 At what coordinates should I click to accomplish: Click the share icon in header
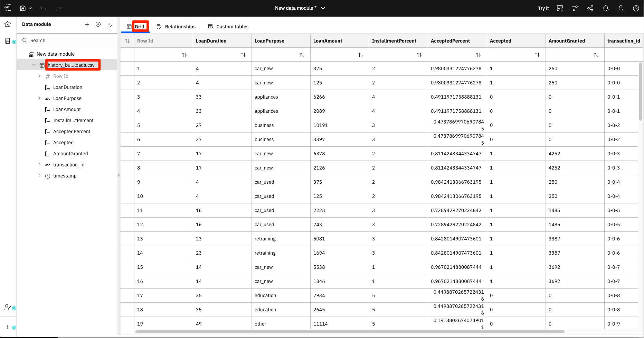point(590,8)
